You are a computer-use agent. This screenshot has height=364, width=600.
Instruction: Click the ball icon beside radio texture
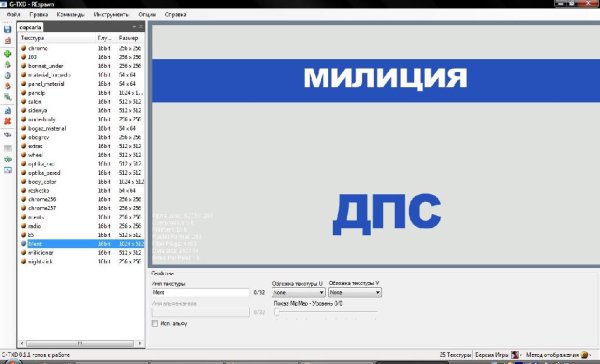tap(23, 226)
